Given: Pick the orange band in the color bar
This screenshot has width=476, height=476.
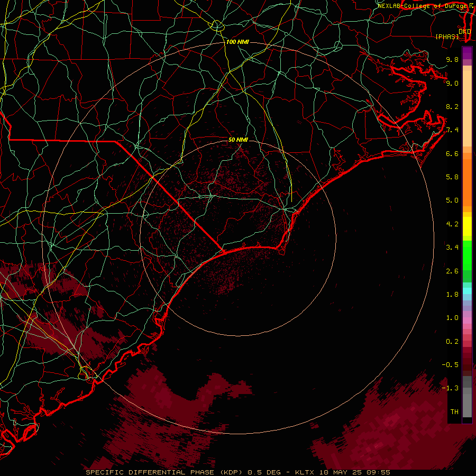Looking at the screenshot, I should point(467,182).
